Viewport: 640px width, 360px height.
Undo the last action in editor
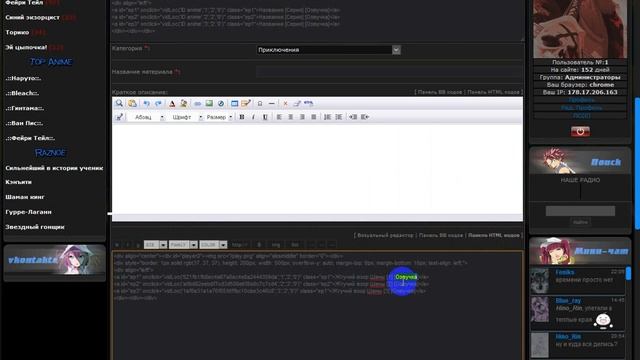pyautogui.click(x=147, y=103)
